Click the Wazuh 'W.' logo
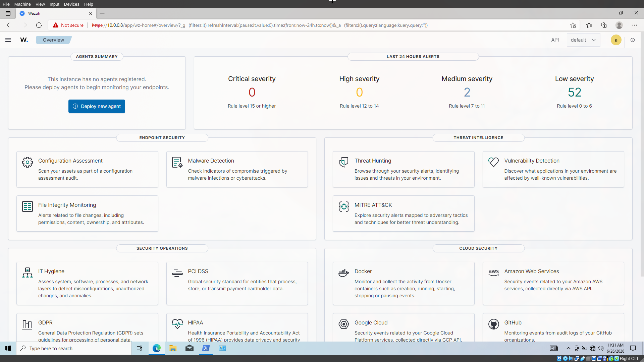This screenshot has width=644, height=362. (x=24, y=40)
